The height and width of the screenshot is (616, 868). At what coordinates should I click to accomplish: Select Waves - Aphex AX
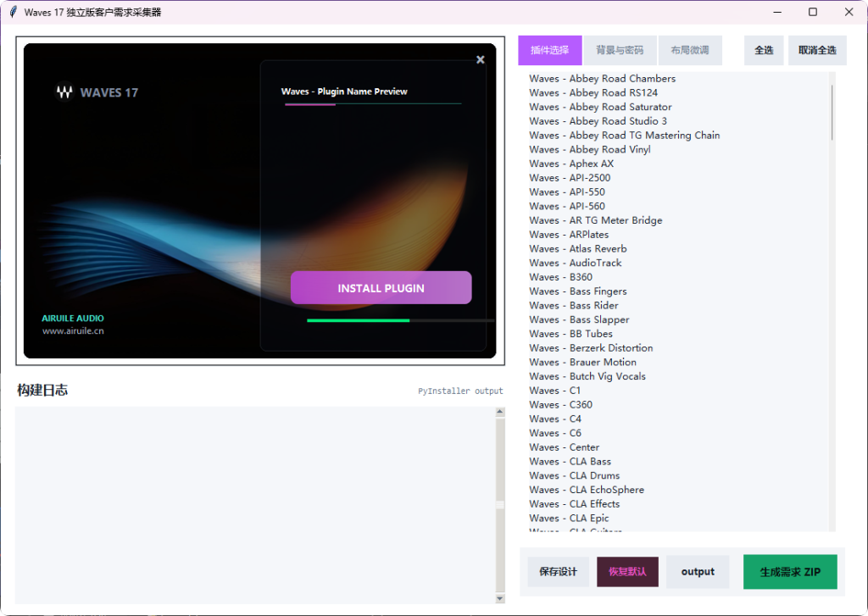tap(571, 164)
